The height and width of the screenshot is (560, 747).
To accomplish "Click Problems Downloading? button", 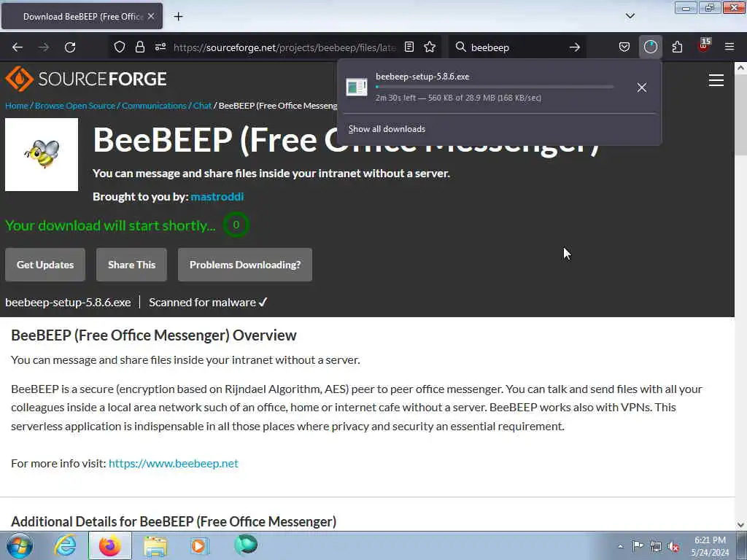I will coord(245,265).
